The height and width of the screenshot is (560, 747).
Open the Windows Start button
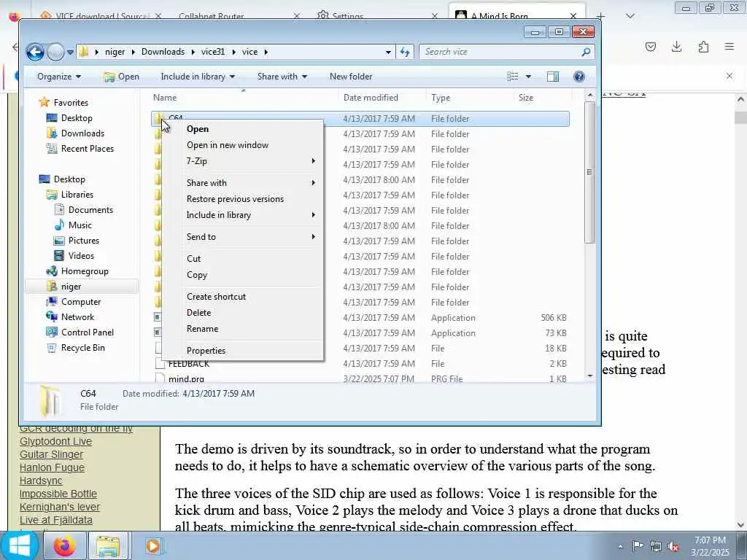click(19, 545)
